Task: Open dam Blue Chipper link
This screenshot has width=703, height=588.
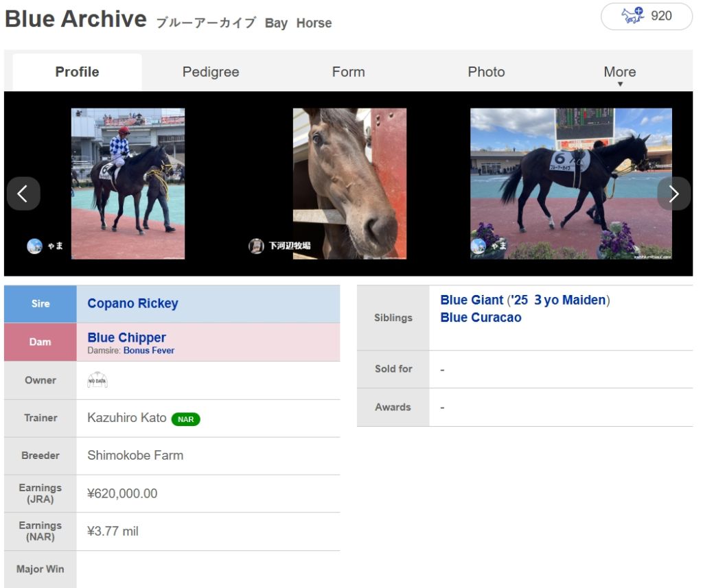Action: tap(126, 338)
